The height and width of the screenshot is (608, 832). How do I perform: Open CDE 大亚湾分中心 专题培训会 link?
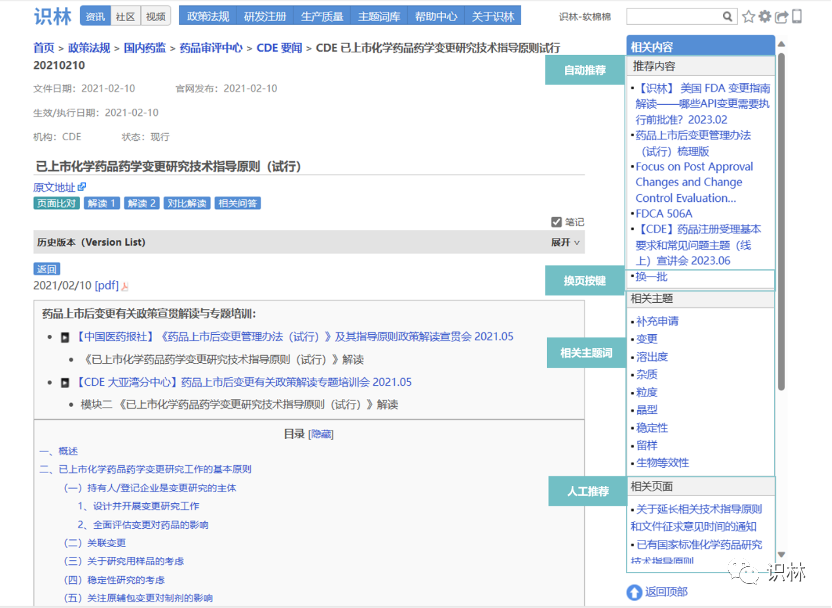pyautogui.click(x=243, y=383)
